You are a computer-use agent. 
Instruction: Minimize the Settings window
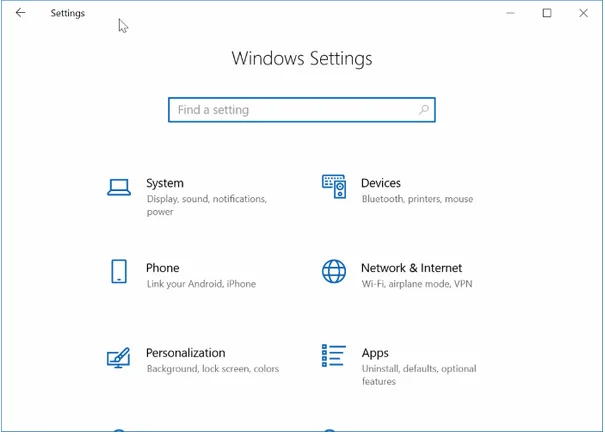click(510, 13)
